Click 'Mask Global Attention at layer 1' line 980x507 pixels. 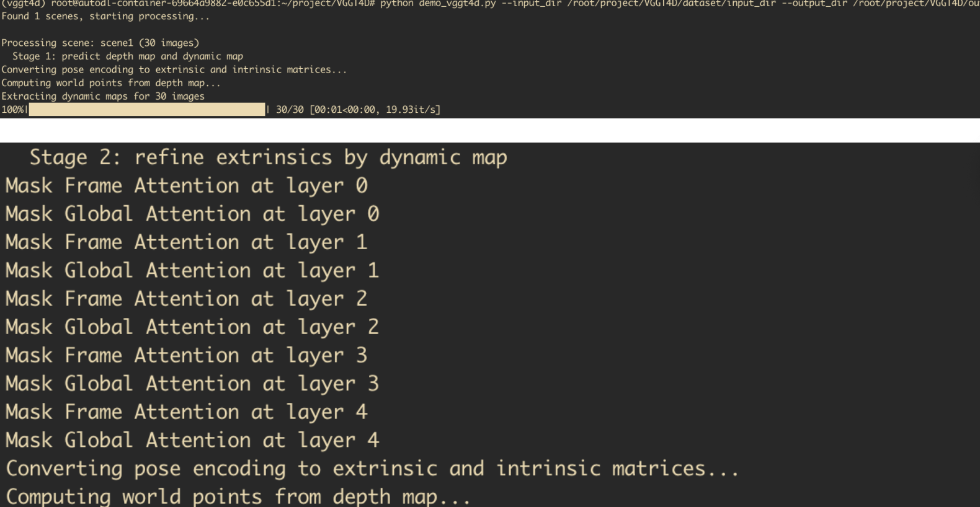pyautogui.click(x=192, y=271)
